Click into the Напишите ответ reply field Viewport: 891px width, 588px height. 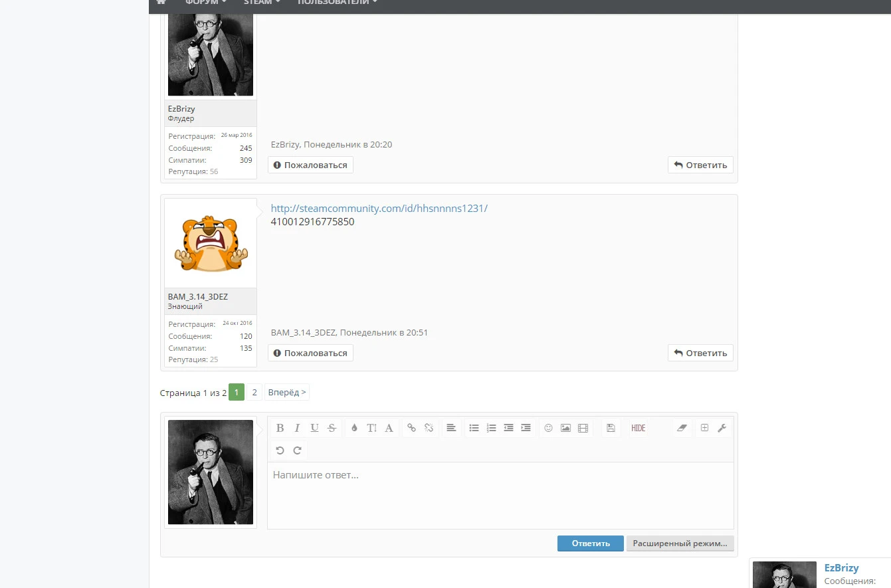500,495
